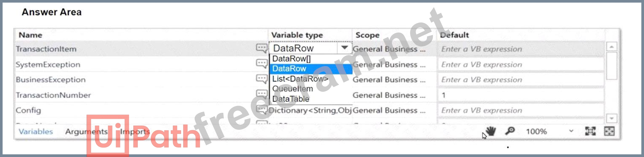This screenshot has height=157, width=644.
Task: Switch to the Arguments tab
Action: [x=86, y=132]
